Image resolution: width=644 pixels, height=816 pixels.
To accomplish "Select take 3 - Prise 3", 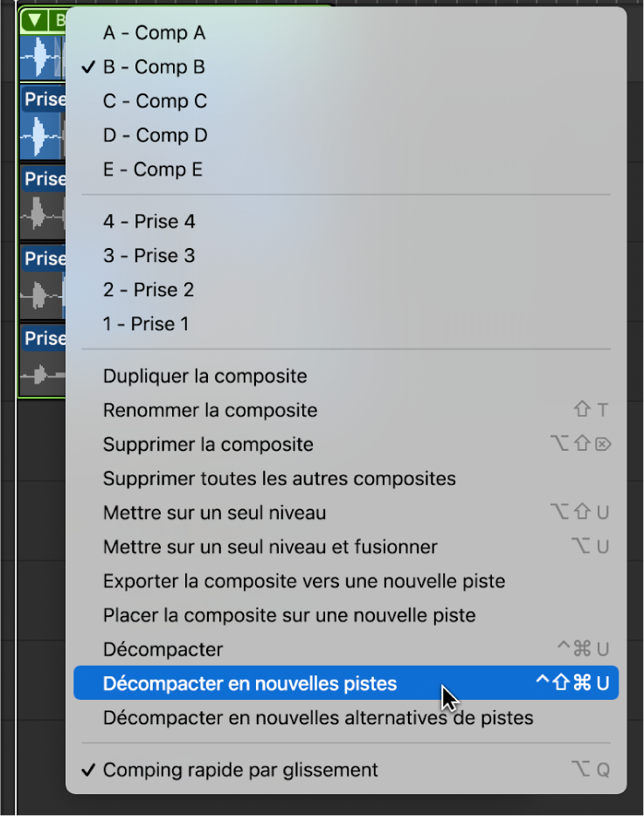I will [149, 256].
